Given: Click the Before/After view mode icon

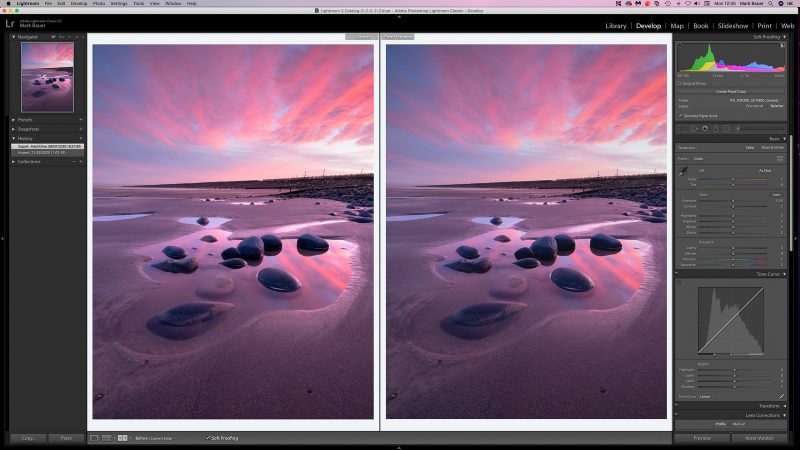Looking at the screenshot, I should click(x=122, y=438).
